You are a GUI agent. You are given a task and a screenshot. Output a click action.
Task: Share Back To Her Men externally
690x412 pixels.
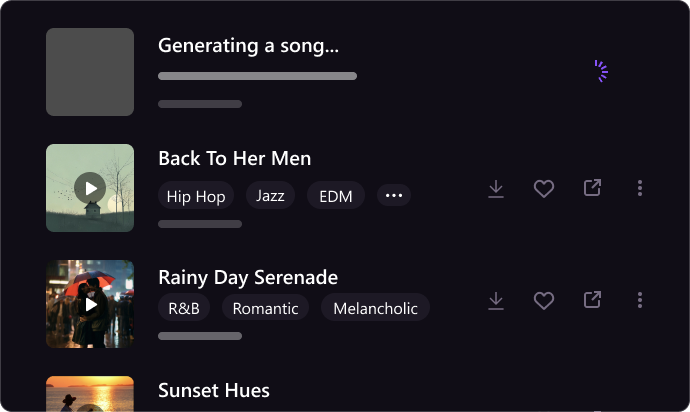tap(592, 188)
